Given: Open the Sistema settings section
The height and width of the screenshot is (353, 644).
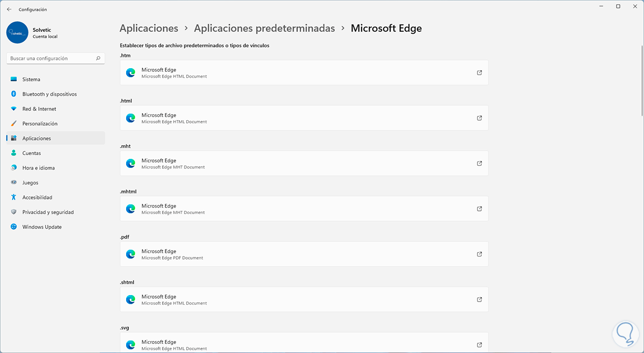Looking at the screenshot, I should 31,79.
